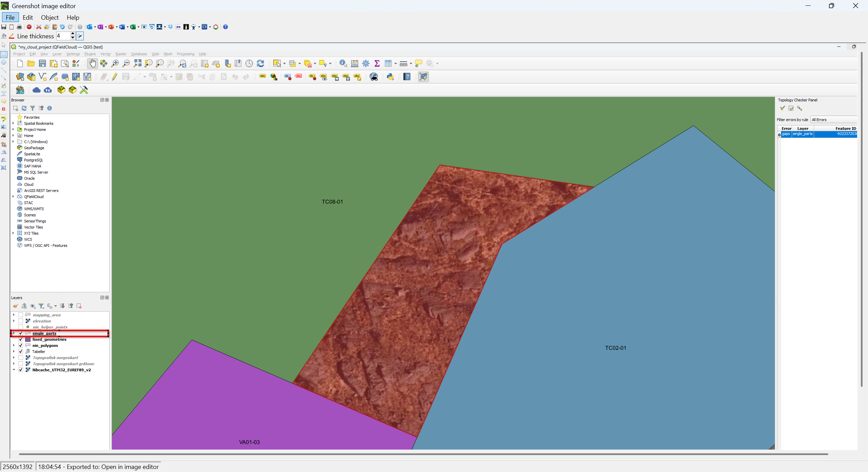Image resolution: width=868 pixels, height=472 pixels.
Task: Enable the mapping_area layer checkbox
Action: pos(21,315)
